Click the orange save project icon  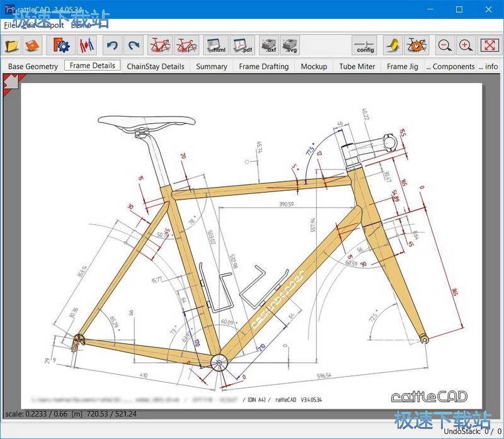point(32,45)
